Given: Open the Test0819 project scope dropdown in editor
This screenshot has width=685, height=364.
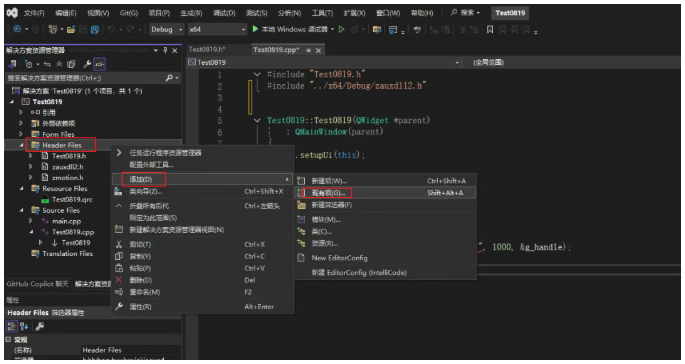Looking at the screenshot, I should click(x=324, y=62).
